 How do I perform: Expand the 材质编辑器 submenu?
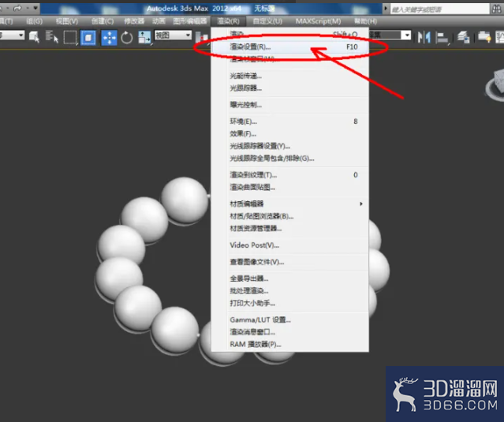point(290,204)
